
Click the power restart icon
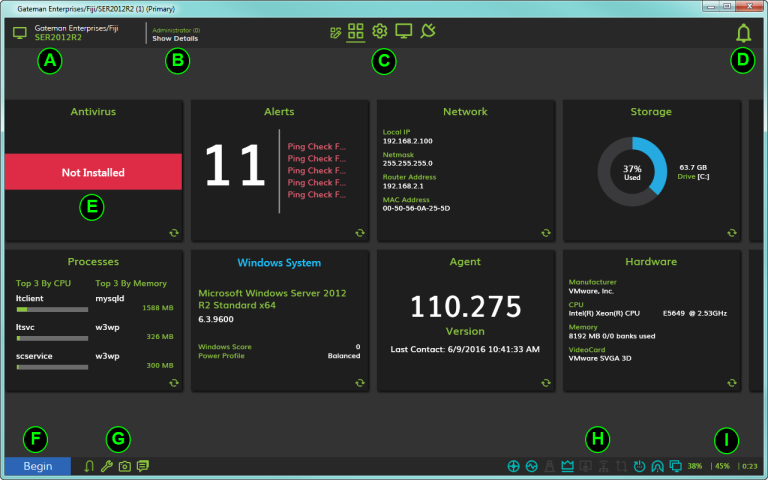(x=640, y=466)
